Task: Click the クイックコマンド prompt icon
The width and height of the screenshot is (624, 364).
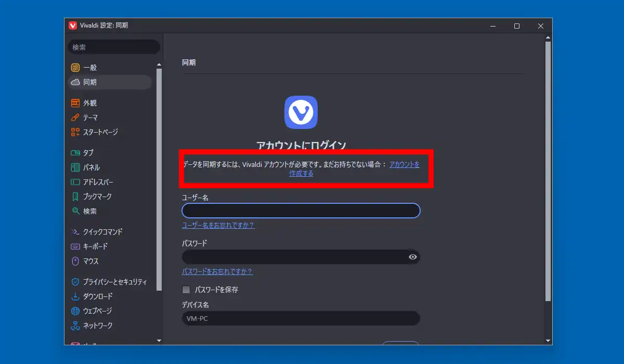Action: [x=75, y=232]
